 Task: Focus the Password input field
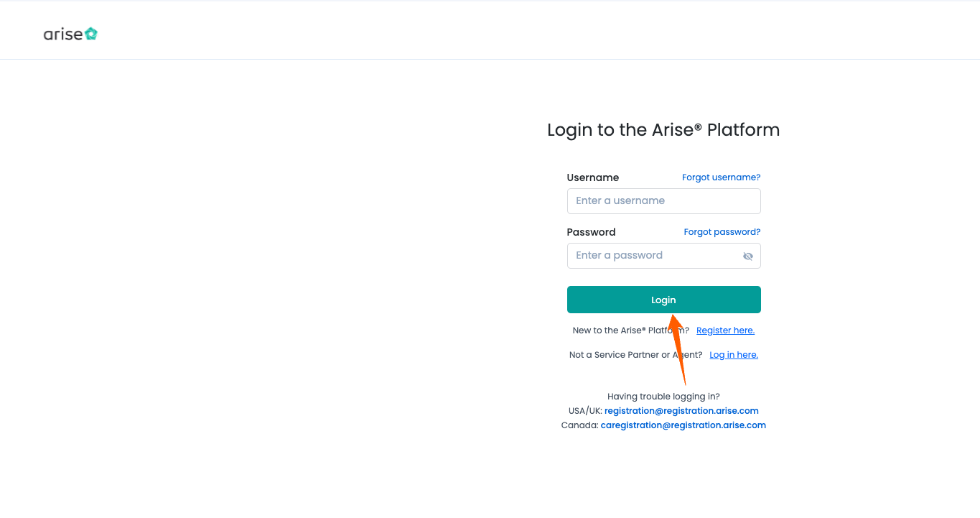tap(663, 256)
